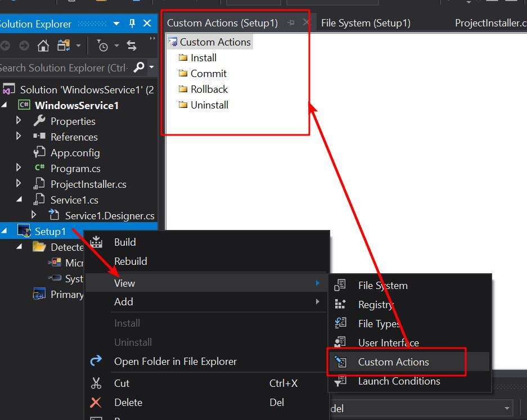Viewport: 527px width, 420px height.
Task: Click the Rollback folder icon
Action: pos(183,89)
